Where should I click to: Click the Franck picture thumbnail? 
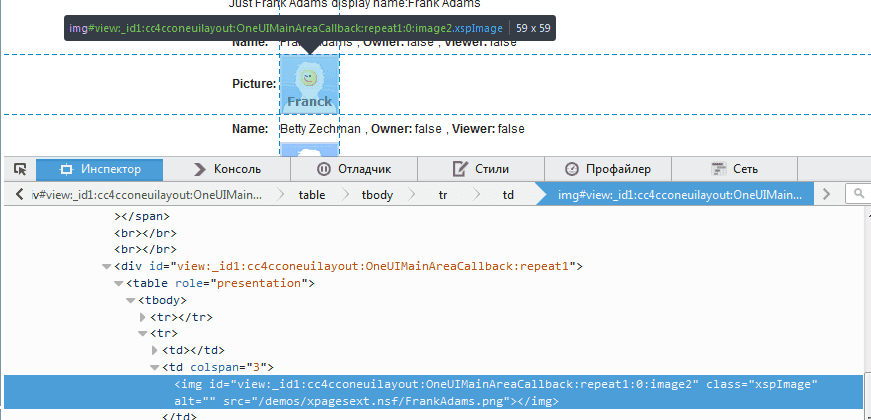point(309,85)
